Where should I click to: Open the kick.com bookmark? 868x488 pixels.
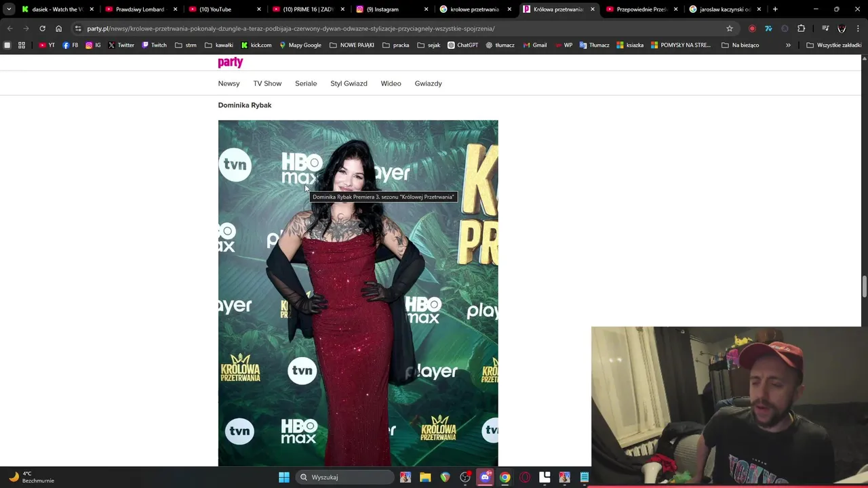[256, 45]
